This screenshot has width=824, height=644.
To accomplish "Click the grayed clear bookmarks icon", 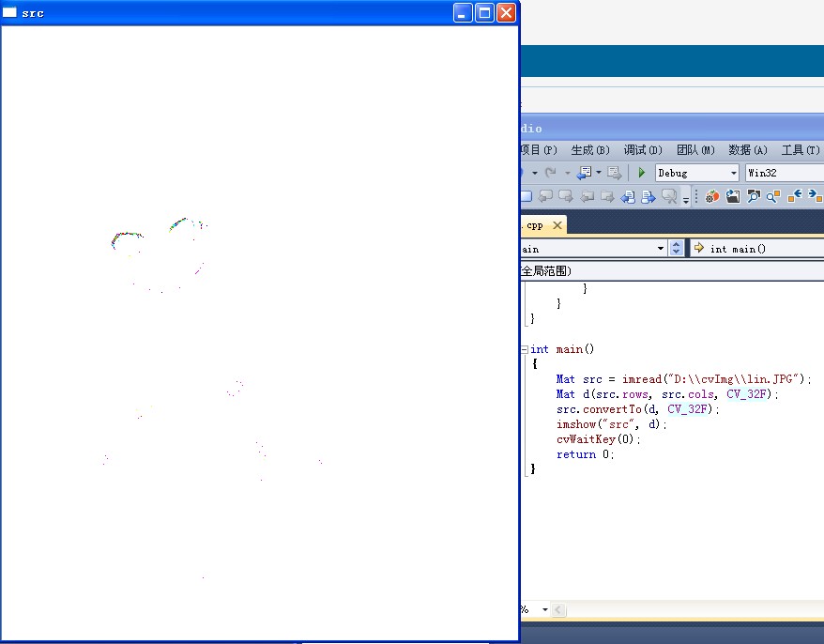I will coord(669,196).
